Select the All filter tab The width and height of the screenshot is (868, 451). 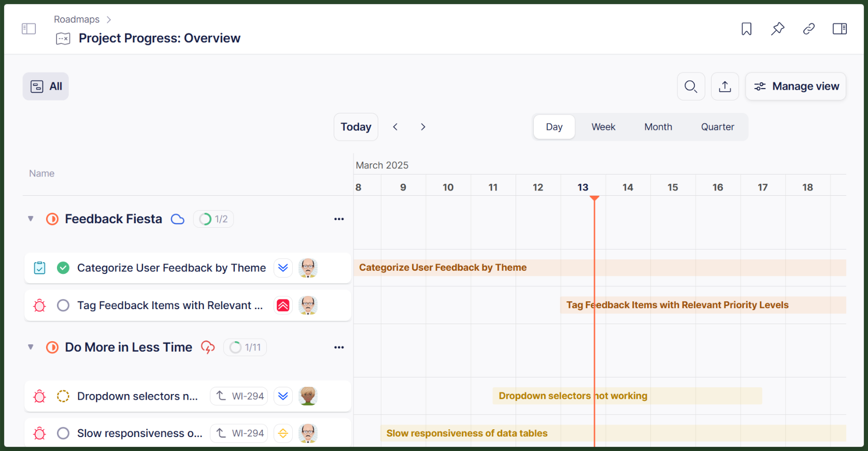pos(46,86)
